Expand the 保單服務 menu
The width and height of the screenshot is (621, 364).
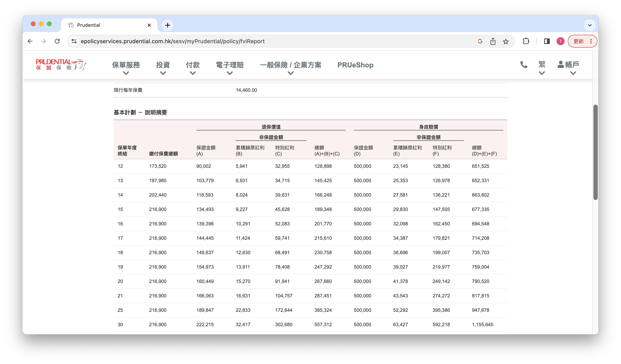[x=126, y=65]
